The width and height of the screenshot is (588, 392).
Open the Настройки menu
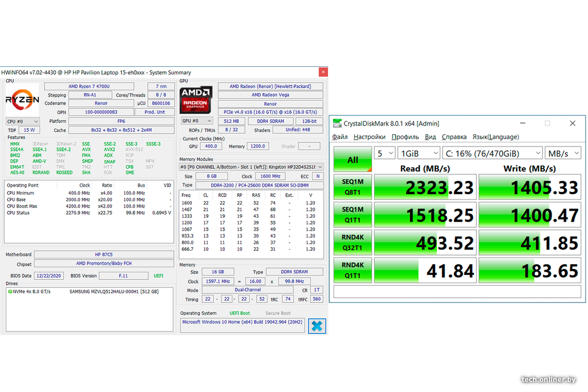pos(369,137)
